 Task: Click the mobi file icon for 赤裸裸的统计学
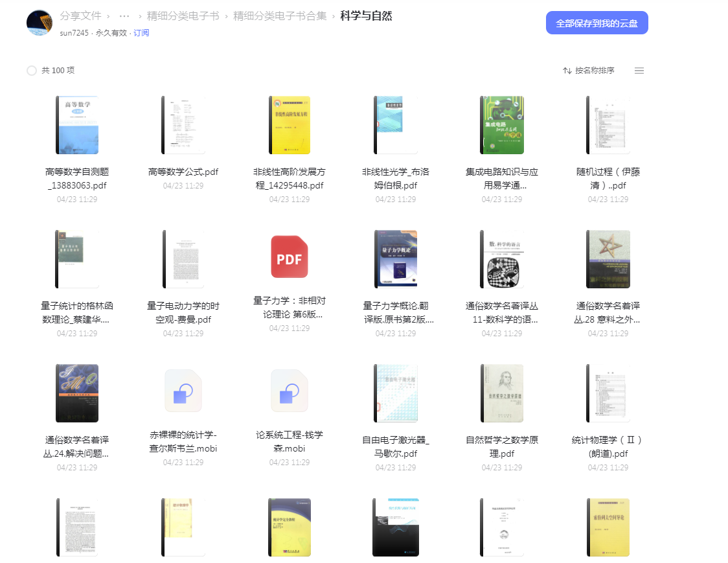(x=183, y=391)
